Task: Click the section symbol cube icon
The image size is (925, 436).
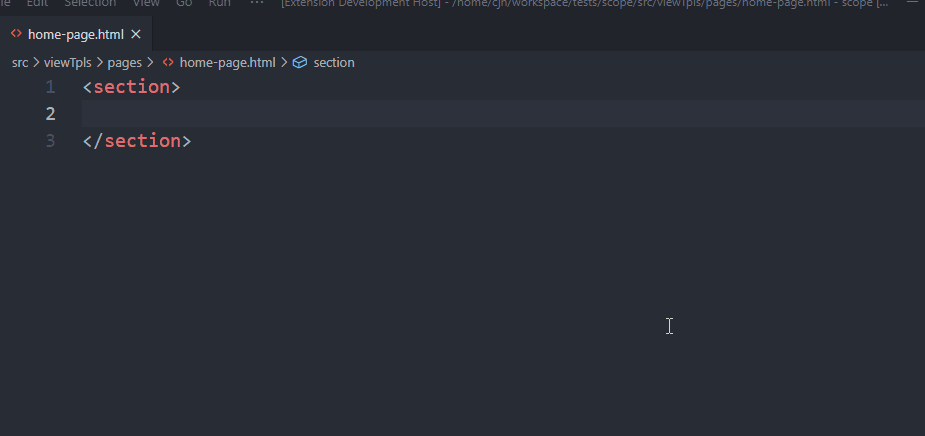Action: click(300, 62)
